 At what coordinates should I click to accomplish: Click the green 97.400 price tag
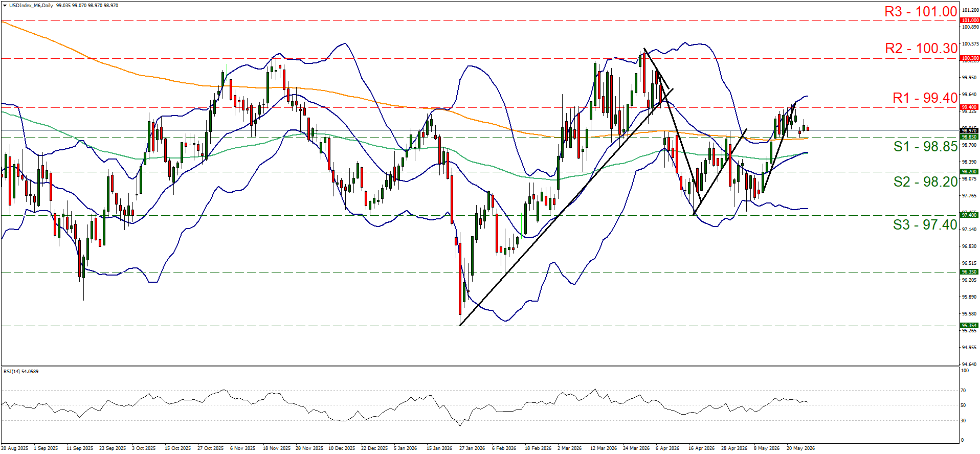tap(969, 215)
